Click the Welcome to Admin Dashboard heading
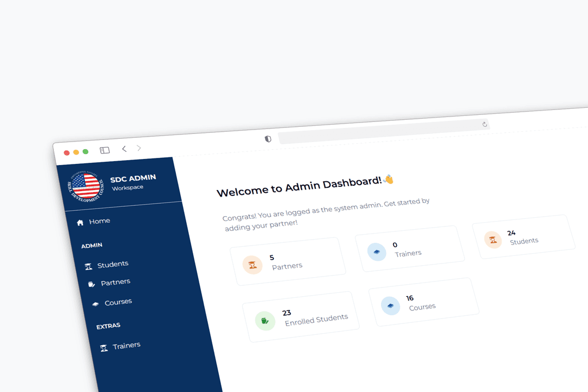 (299, 186)
